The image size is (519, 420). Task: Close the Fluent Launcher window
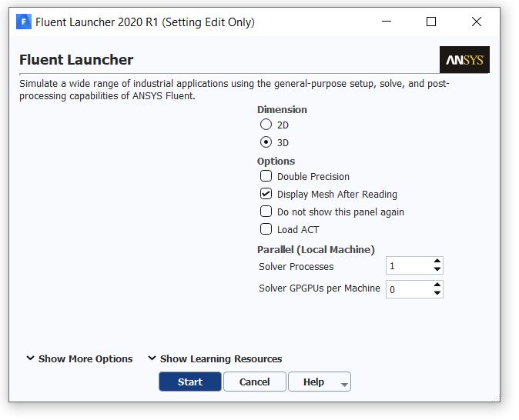477,22
